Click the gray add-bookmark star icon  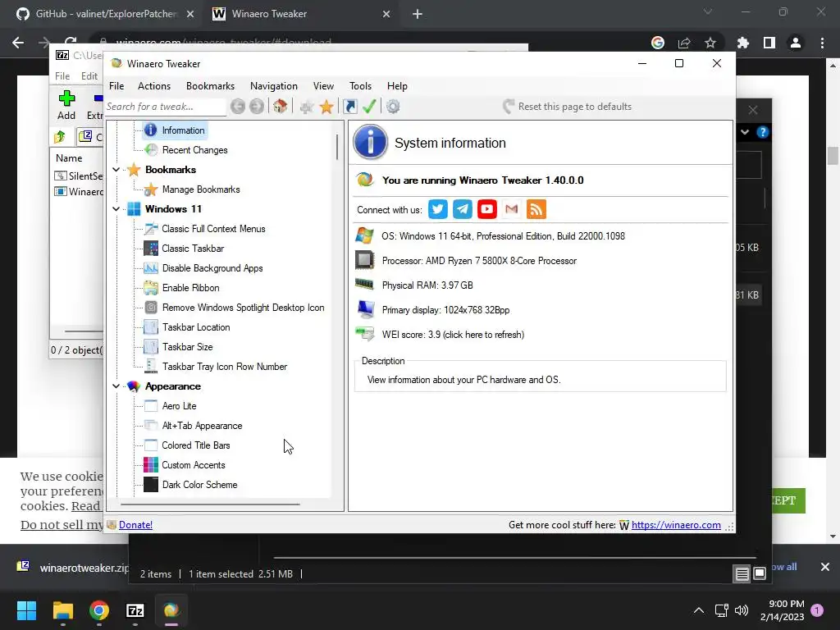click(x=307, y=107)
